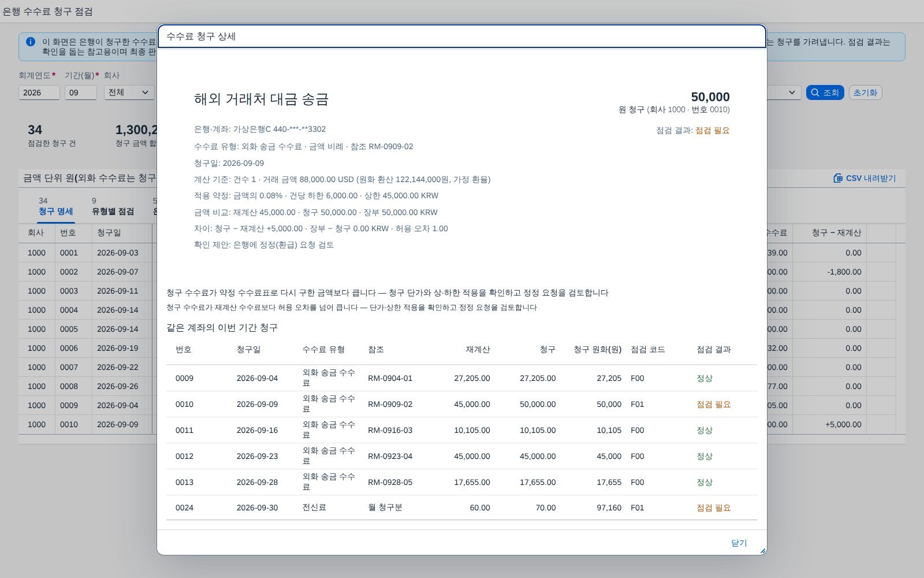Click reference RM-0904-01 cell

point(390,378)
